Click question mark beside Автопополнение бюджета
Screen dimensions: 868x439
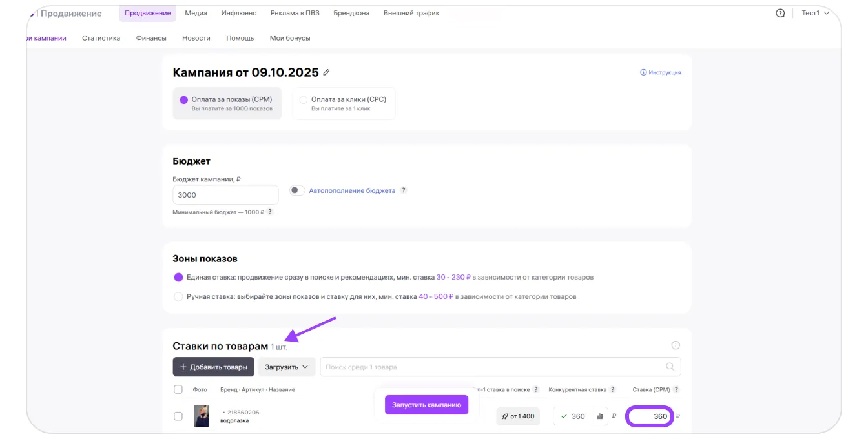tap(404, 190)
